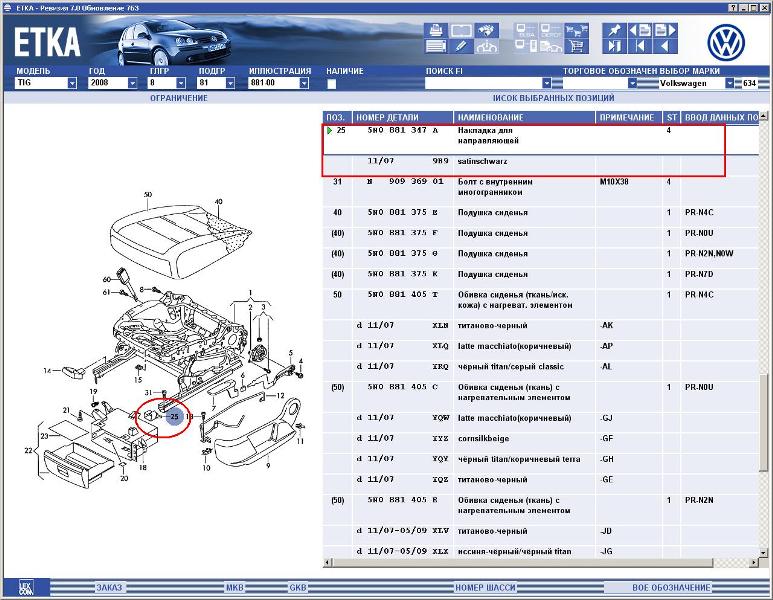Click the ПОЗ. column header

click(338, 117)
